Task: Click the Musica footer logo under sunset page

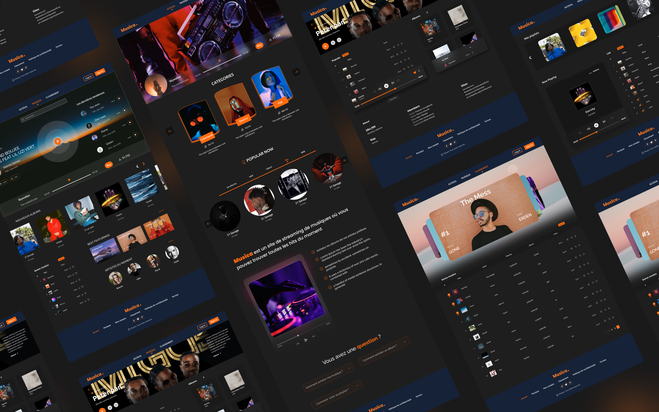Action: pyautogui.click(x=132, y=308)
